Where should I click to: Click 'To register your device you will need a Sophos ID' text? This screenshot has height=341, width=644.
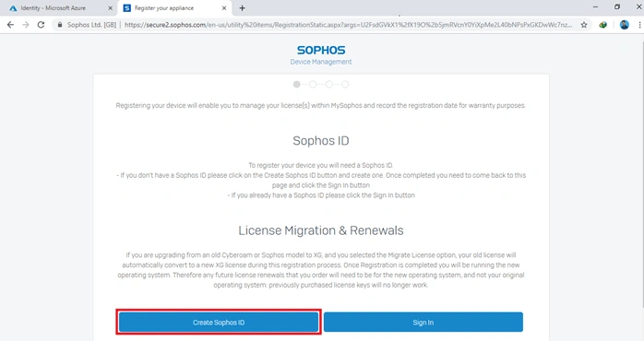pyautogui.click(x=321, y=165)
